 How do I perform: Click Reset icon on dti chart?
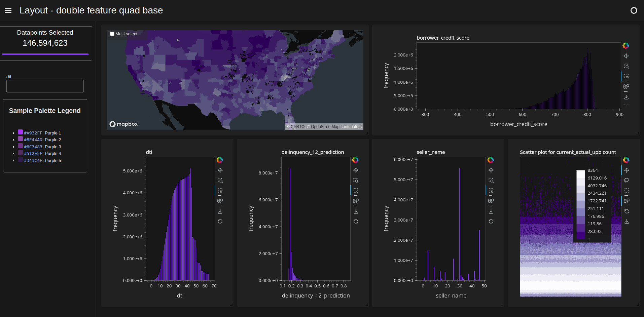point(220,221)
